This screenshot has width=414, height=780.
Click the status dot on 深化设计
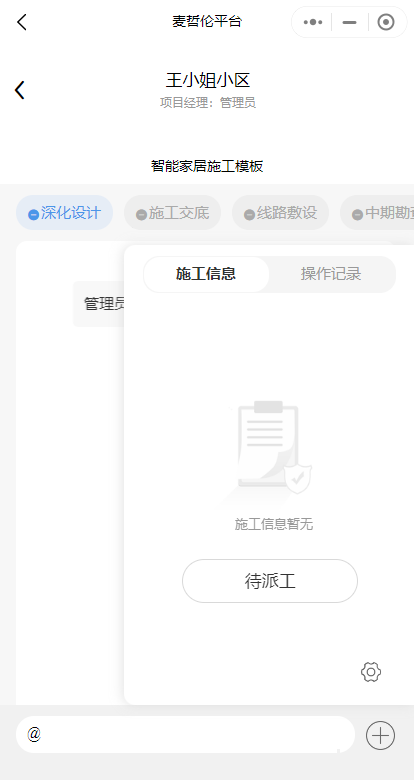(x=33, y=214)
